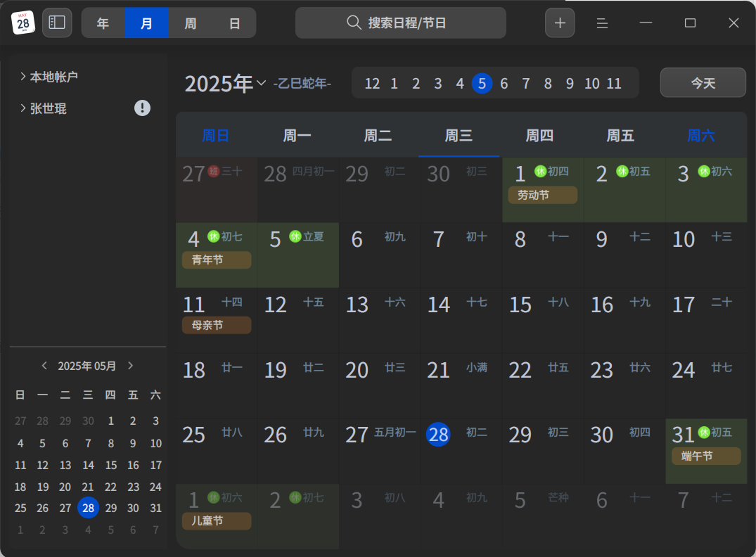Go to next month in mini calendar
The width and height of the screenshot is (756, 557).
(130, 366)
